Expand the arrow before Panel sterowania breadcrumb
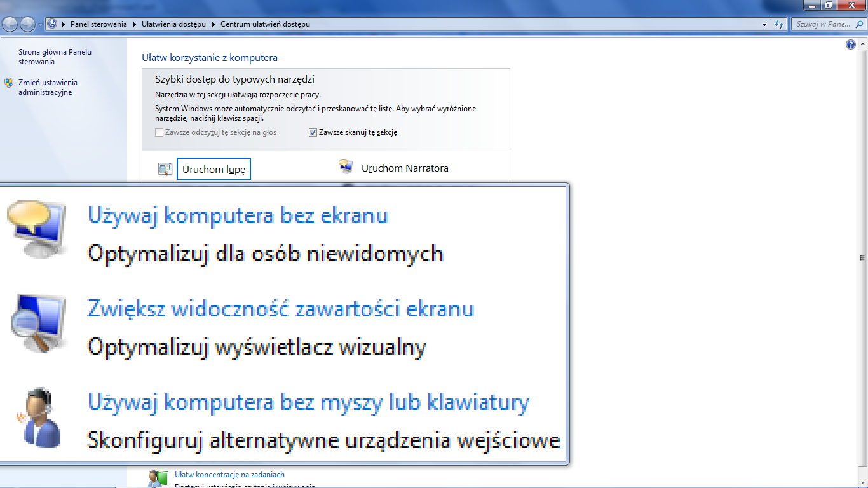The width and height of the screenshot is (868, 488). (64, 24)
